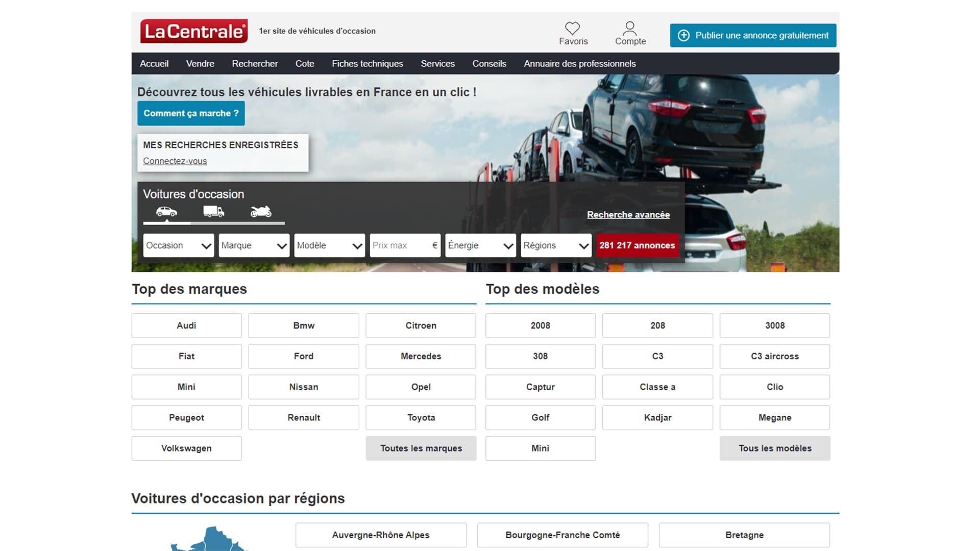The height and width of the screenshot is (551, 980).
Task: Click Publier une annonce gratuitement button
Action: pos(753,35)
